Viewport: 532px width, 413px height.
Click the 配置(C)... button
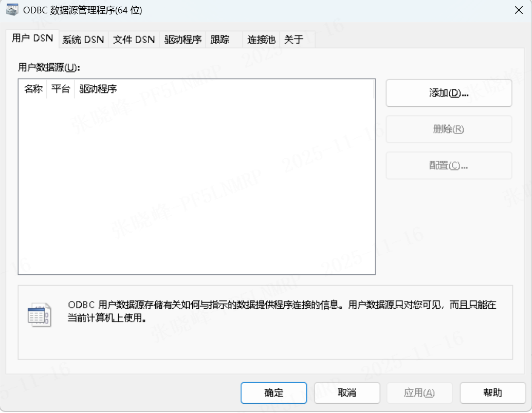coord(449,165)
